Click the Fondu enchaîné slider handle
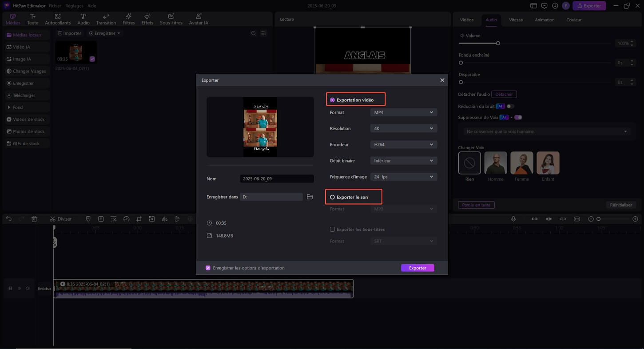644x349 pixels. pos(461,63)
